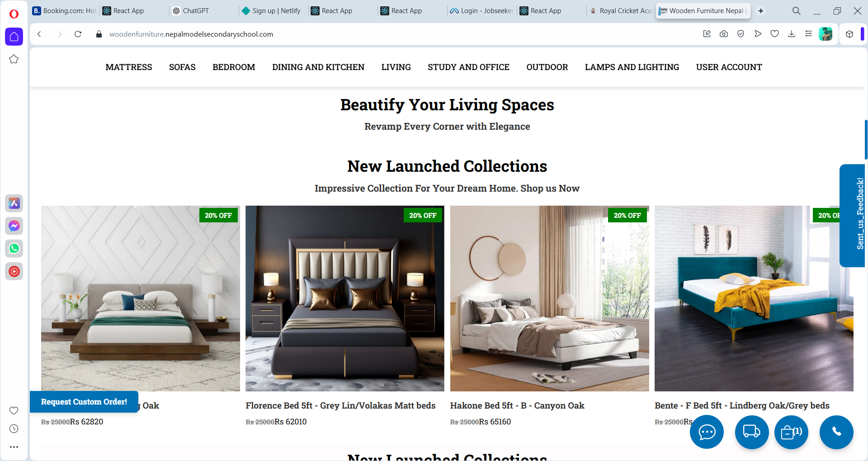Open the Florence Bed 5ft product link

click(x=340, y=406)
